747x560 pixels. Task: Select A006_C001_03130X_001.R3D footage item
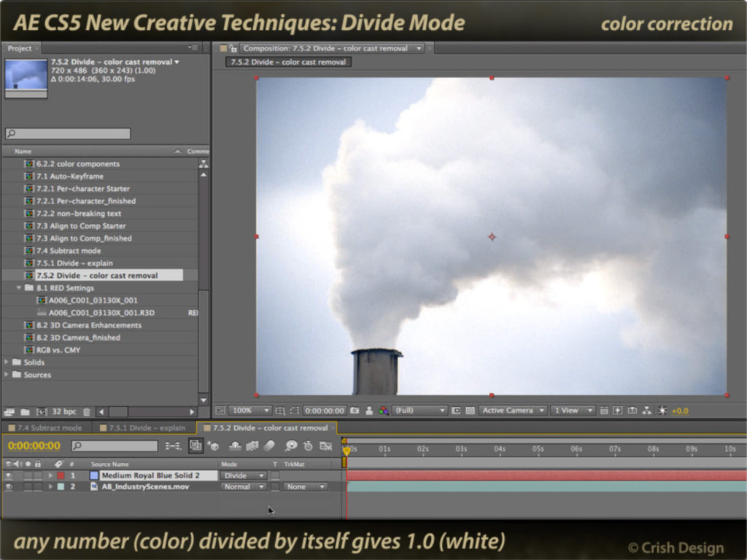[x=100, y=313]
